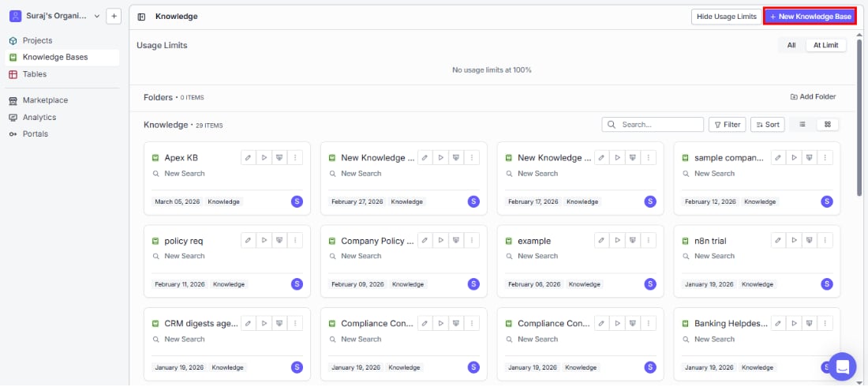Open more options for sample company card
868x387 pixels.
[825, 157]
